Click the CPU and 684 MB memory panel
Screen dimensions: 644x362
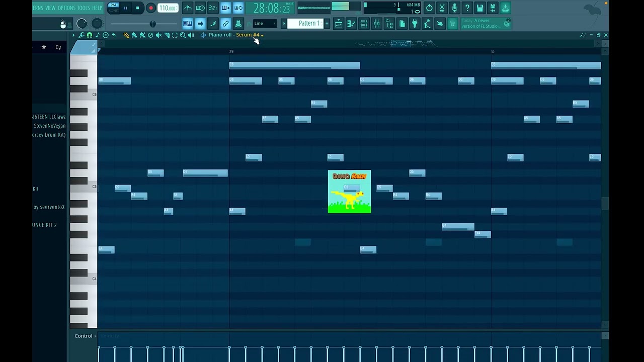(392, 8)
